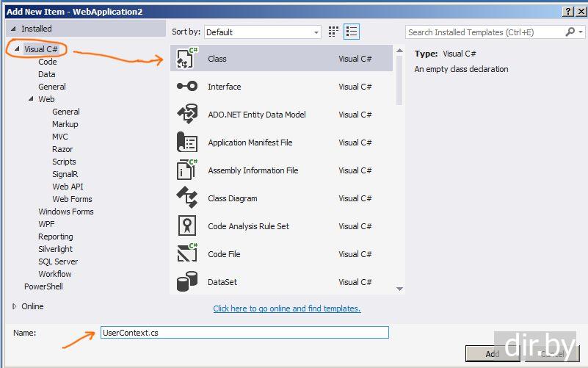Choose the ADO.NET Entity Data Model icon
The width and height of the screenshot is (588, 368).
click(186, 114)
